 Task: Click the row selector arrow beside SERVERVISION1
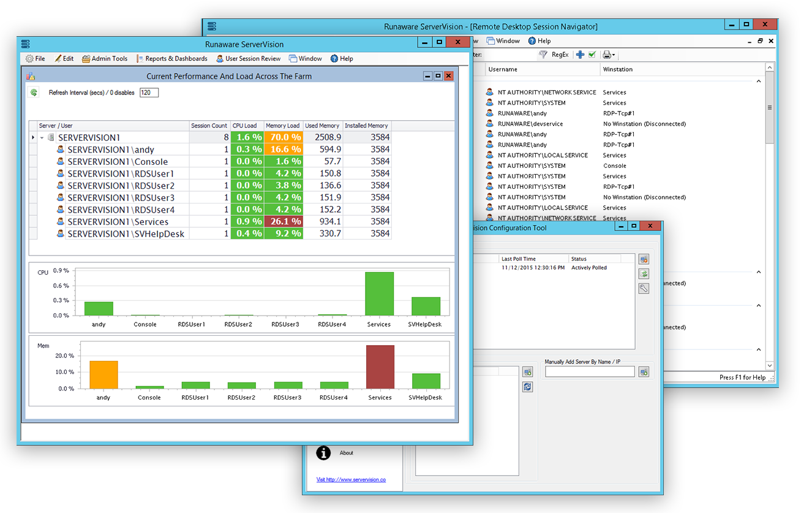click(33, 138)
